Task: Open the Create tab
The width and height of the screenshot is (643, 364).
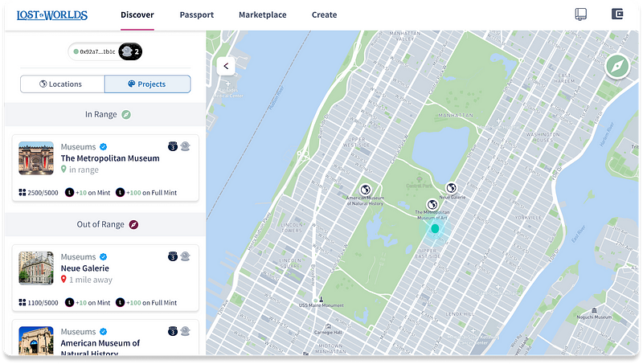Action: point(324,14)
